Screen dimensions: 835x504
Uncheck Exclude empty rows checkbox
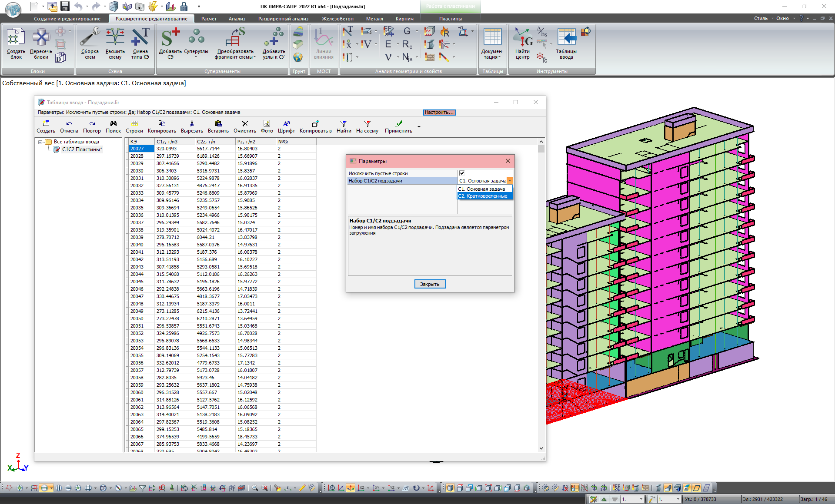[462, 173]
